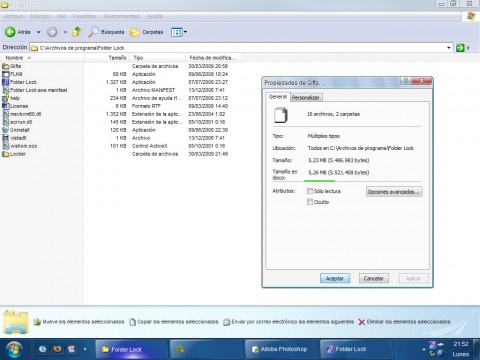Screen dimensions: 480x360
Task: Click Mueve los elementos seleccionados
Action: 79,322
